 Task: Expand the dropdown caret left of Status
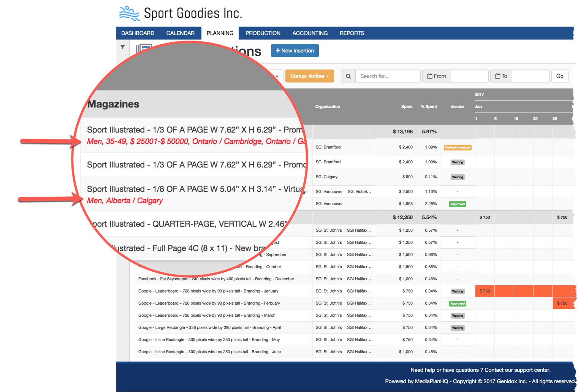coord(277,76)
